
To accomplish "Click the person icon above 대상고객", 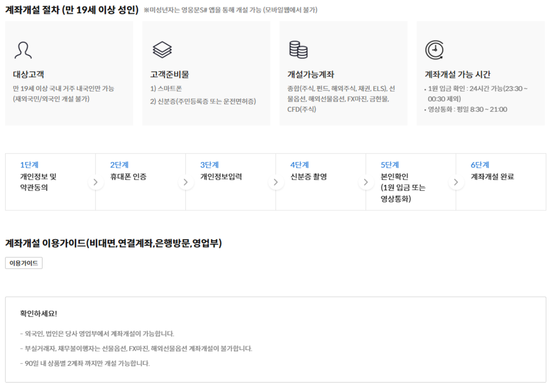I will 23,50.
